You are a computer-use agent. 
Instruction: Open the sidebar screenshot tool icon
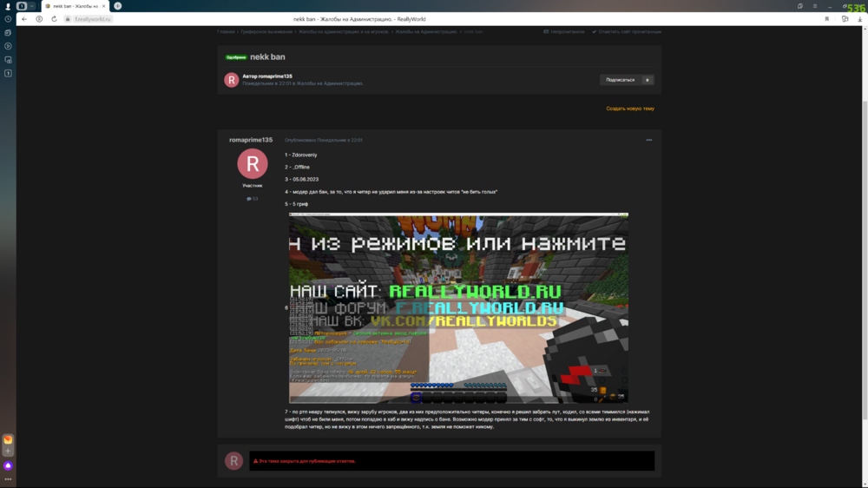coord(8,60)
